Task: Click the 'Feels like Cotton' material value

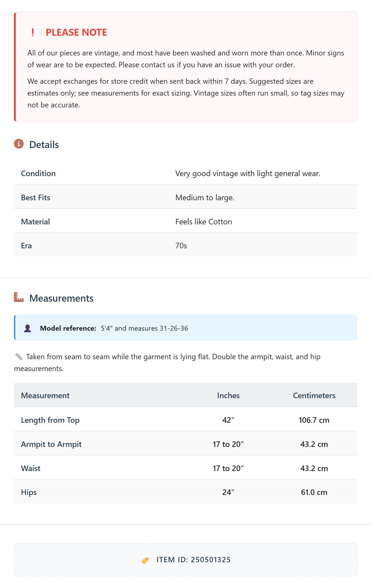Action: click(204, 221)
